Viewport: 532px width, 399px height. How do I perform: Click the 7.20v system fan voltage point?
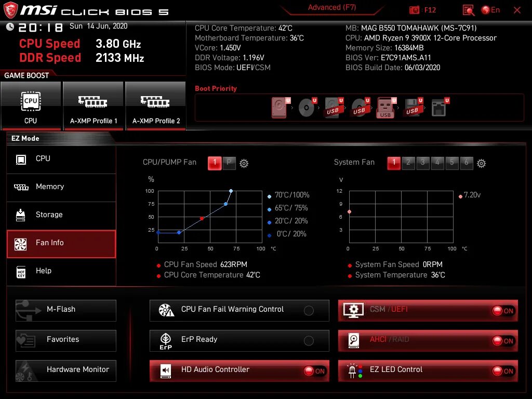(x=350, y=212)
